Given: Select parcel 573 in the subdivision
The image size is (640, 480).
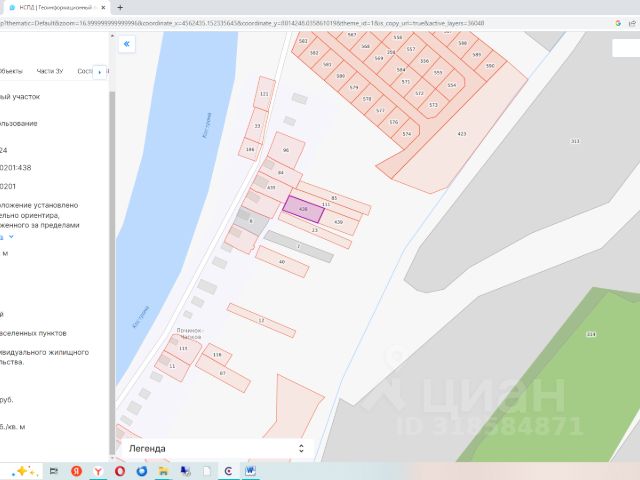Looking at the screenshot, I should pos(433,105).
